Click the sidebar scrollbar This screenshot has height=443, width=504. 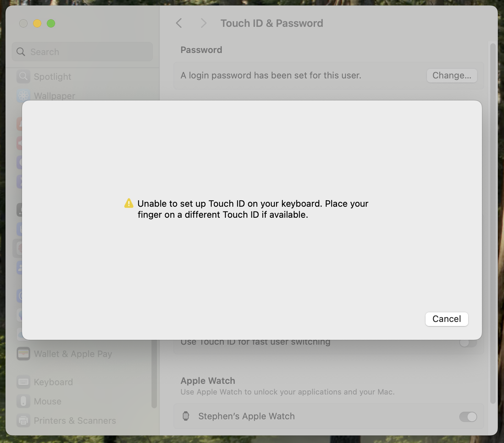point(154,378)
